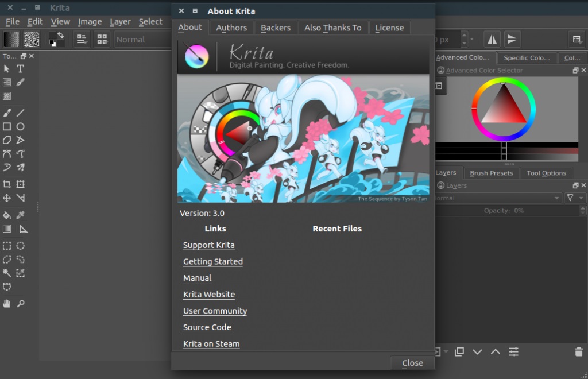
Task: Switch to the Authors tab
Action: [231, 28]
